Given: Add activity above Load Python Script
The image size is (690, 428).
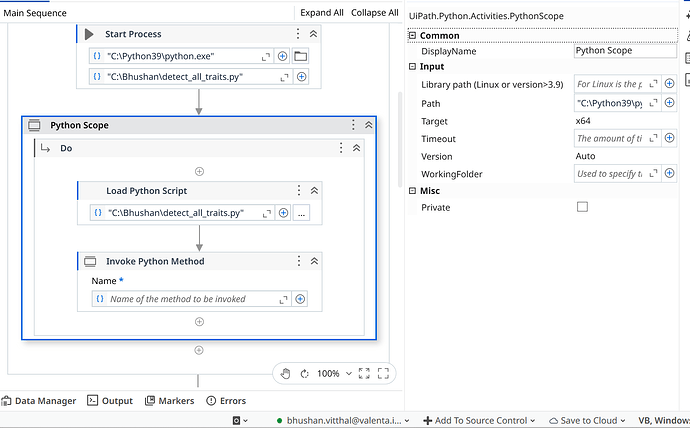Looking at the screenshot, I should point(199,172).
